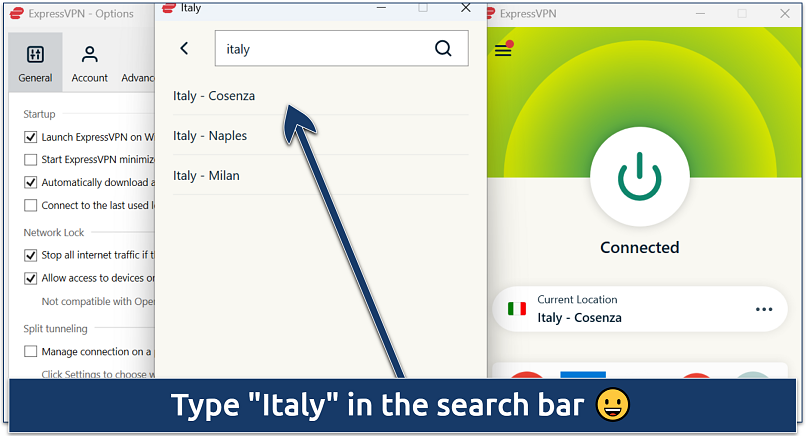The width and height of the screenshot is (806, 436).
Task: Open the Account tab
Action: pyautogui.click(x=89, y=63)
